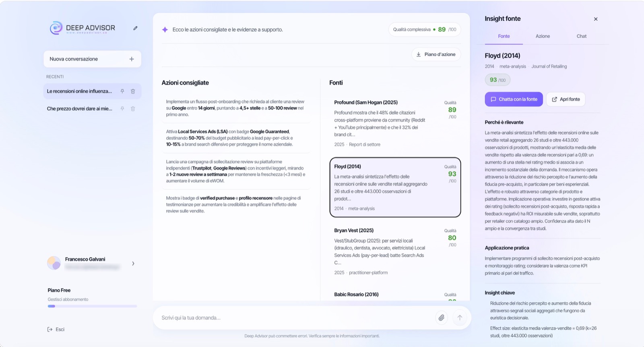Click the sparkle icon before the answer text
Screen dimensions: 644x347
tap(165, 29)
